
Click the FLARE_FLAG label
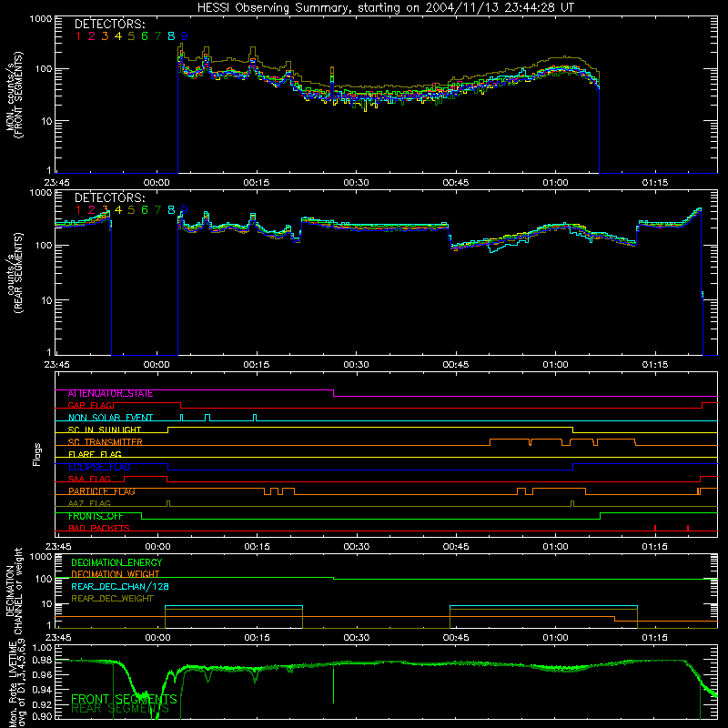coord(95,454)
